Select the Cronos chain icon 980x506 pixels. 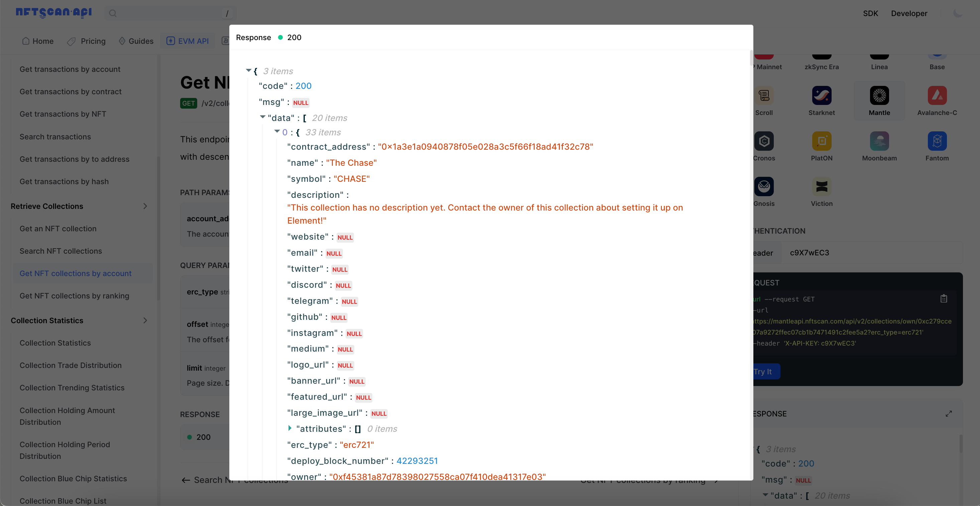(764, 141)
